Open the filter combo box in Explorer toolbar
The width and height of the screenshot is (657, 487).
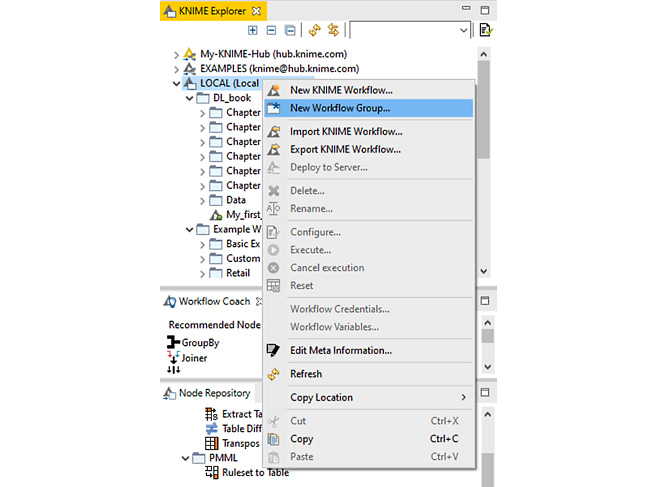[411, 30]
